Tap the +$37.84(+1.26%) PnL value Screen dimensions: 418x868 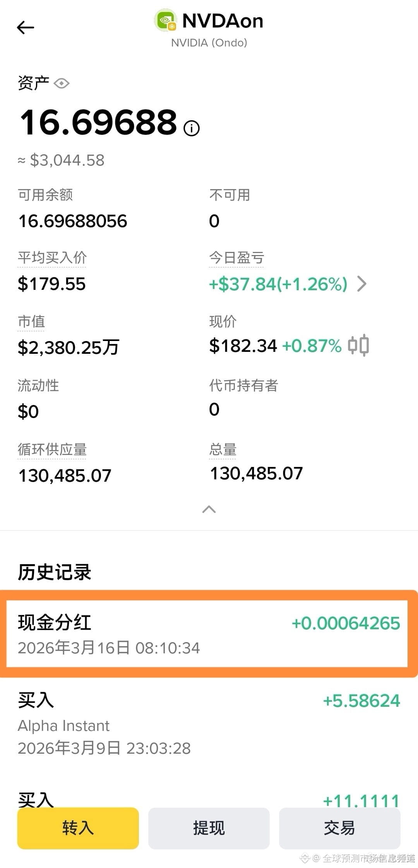pos(278,284)
